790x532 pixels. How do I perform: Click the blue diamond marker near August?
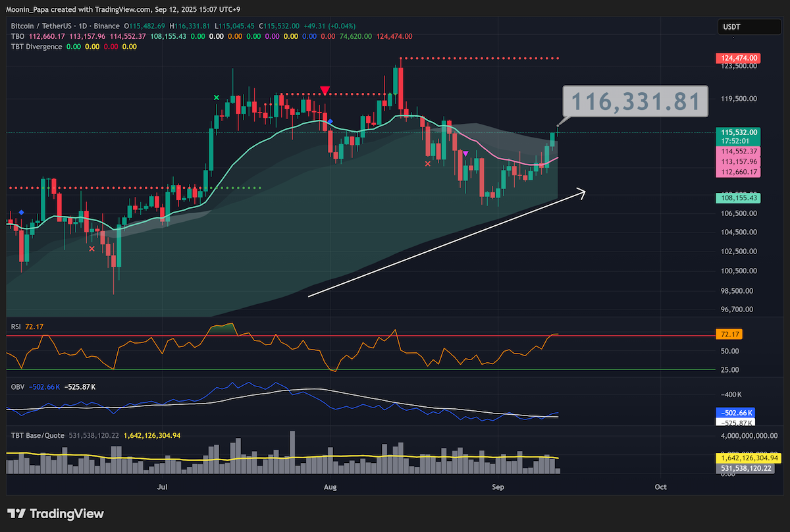pyautogui.click(x=330, y=121)
